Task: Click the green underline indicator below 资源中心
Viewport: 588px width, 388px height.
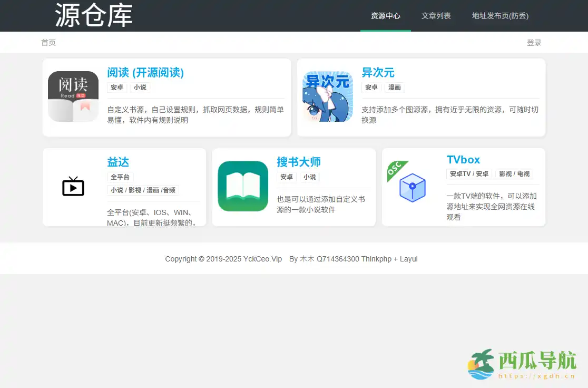Action: tap(385, 32)
